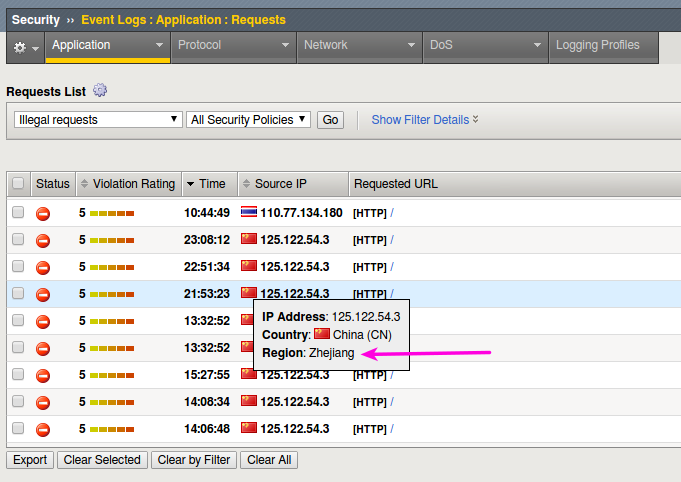This screenshot has width=681, height=482.
Task: Toggle the select-all header checkbox
Action: tap(18, 183)
